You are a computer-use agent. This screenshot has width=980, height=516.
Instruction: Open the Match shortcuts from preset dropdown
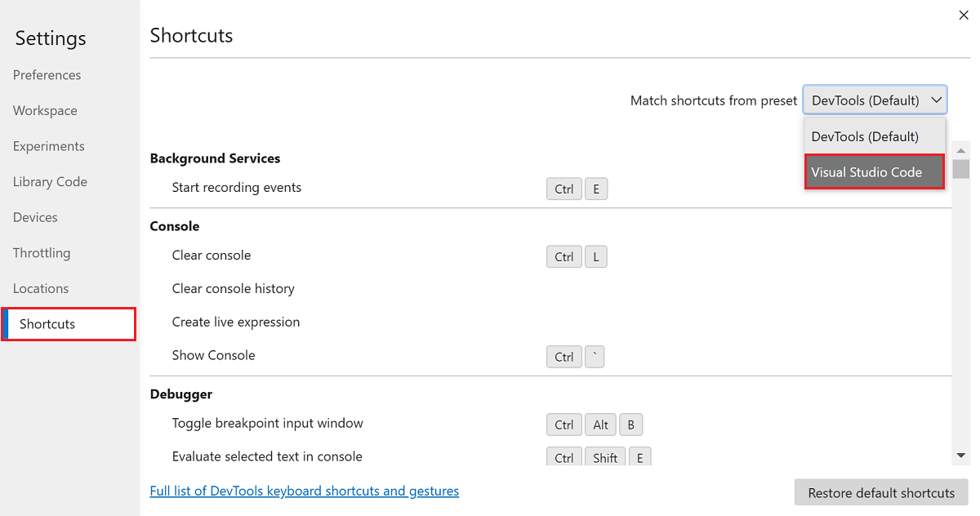coord(875,100)
